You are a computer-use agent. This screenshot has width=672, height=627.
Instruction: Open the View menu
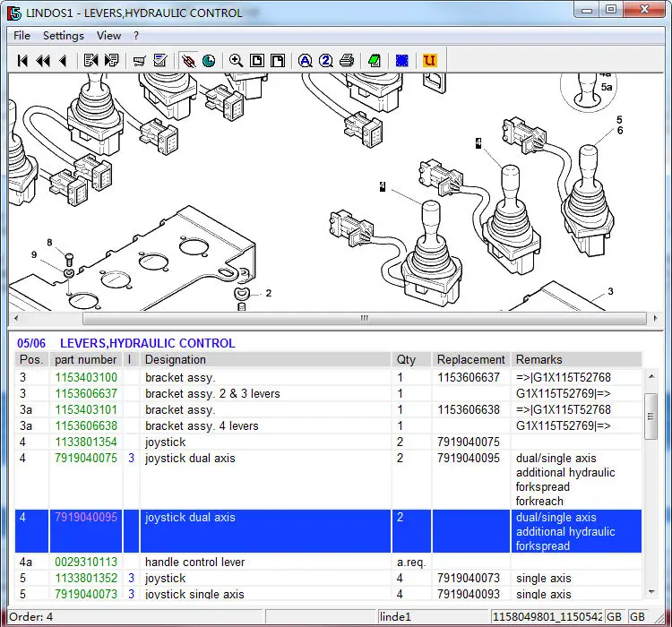108,36
